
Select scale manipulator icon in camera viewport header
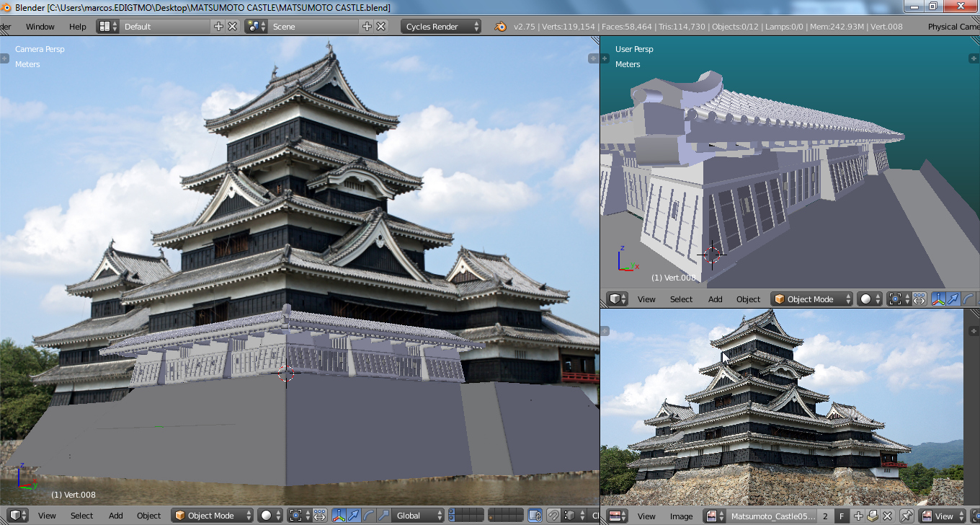(x=384, y=516)
